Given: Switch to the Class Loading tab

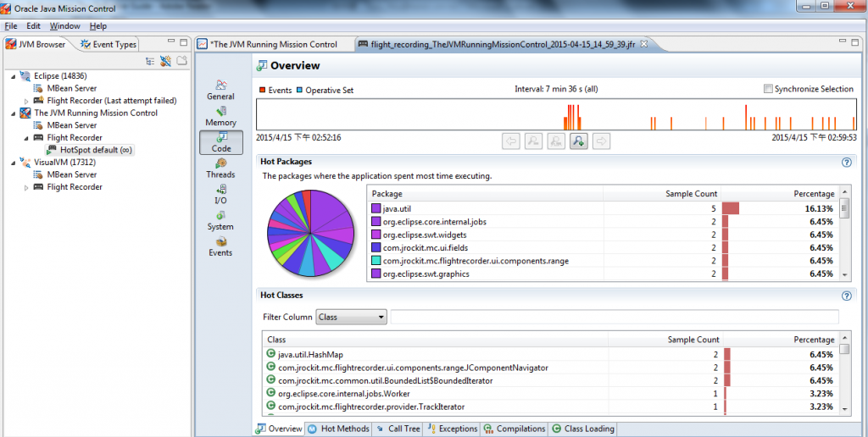Looking at the screenshot, I should point(583,429).
